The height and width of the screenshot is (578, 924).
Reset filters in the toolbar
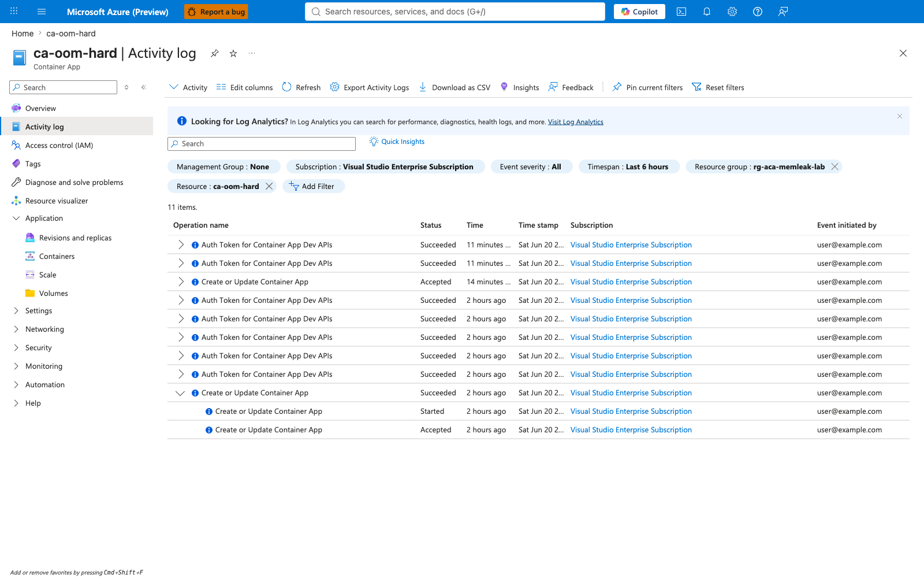tap(718, 87)
